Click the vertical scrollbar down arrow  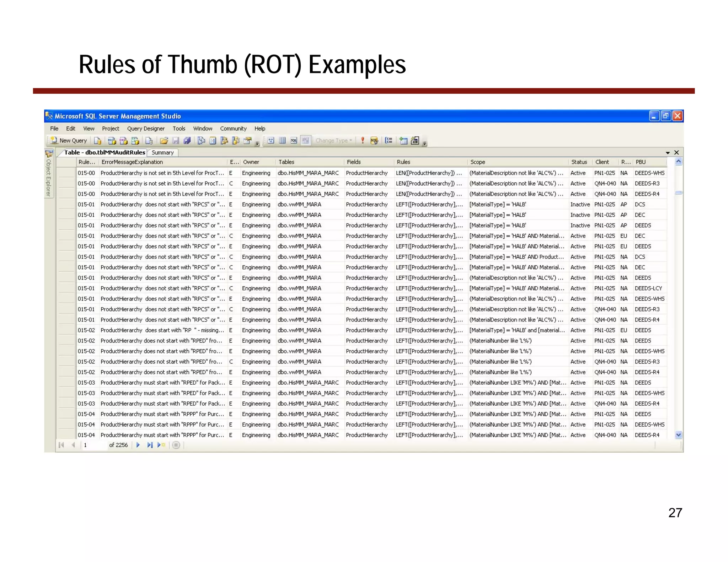point(678,435)
